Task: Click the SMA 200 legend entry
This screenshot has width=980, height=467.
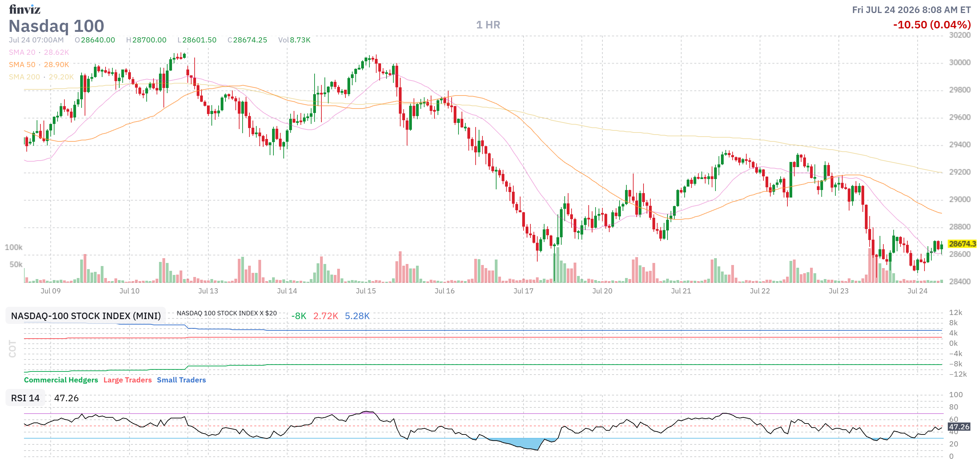Action: click(x=41, y=77)
